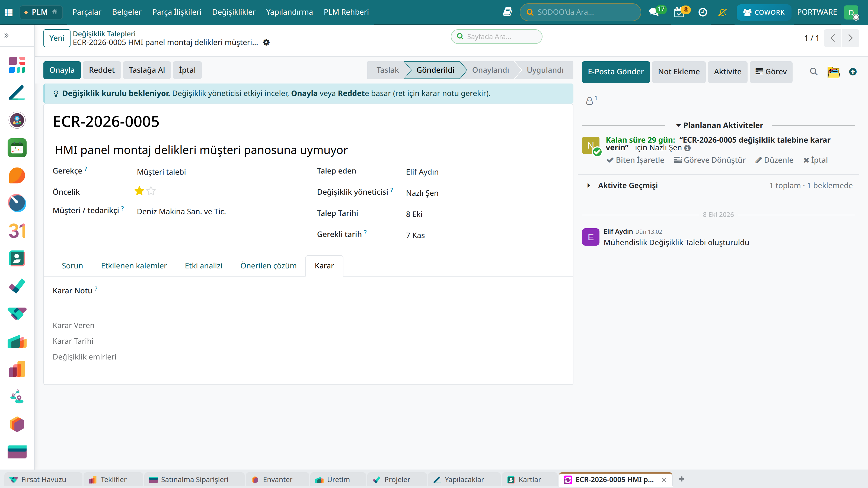868x488 pixels.
Task: Select the Onaylandı status stage
Action: [490, 70]
